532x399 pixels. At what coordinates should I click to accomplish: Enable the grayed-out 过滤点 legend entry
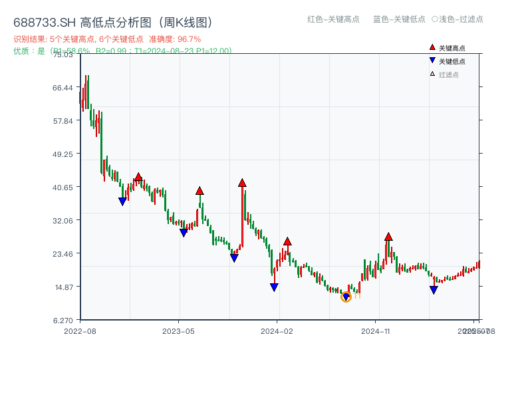pos(447,74)
